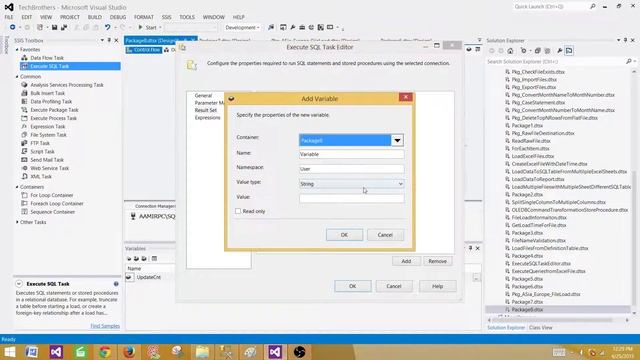Pick the File System Task
Viewport: 640px width, 360px height.
tap(48, 135)
